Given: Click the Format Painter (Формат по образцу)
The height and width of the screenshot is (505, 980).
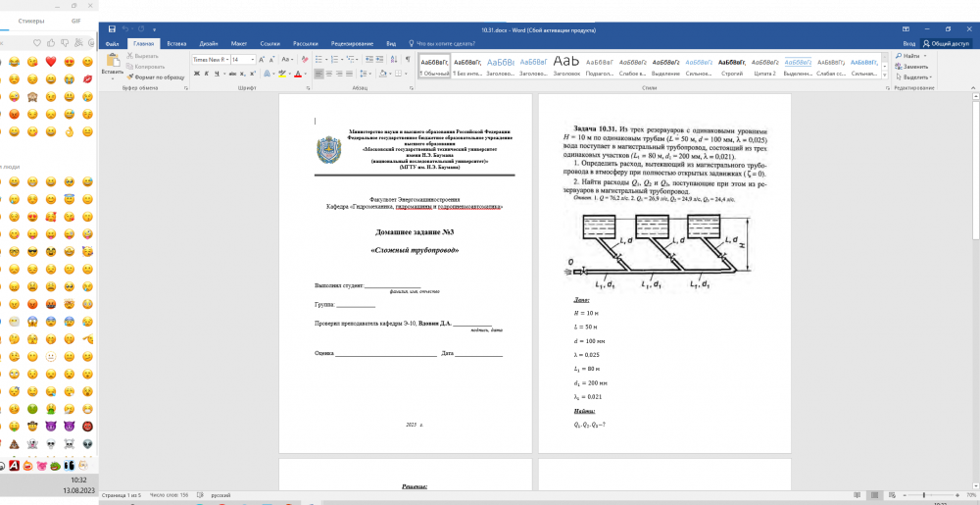Looking at the screenshot, I should tap(157, 76).
